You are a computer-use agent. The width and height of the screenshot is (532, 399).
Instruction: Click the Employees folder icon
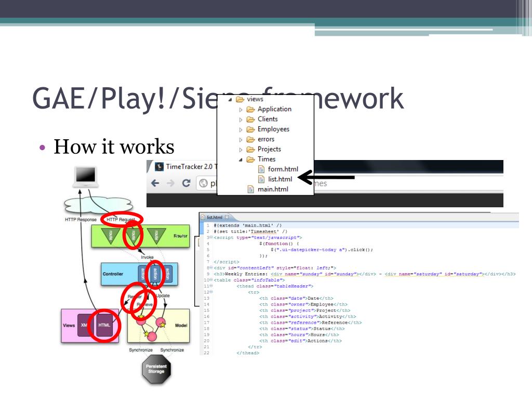tap(251, 129)
